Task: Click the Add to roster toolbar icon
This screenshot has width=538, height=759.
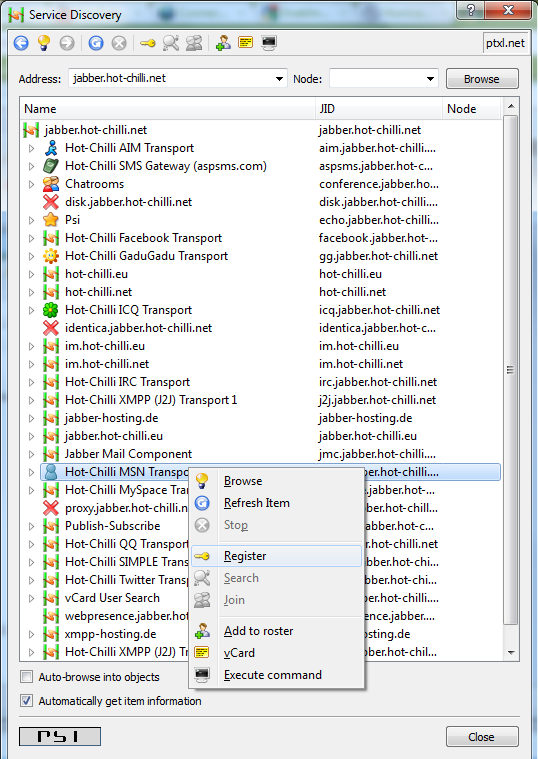Action: pos(223,43)
